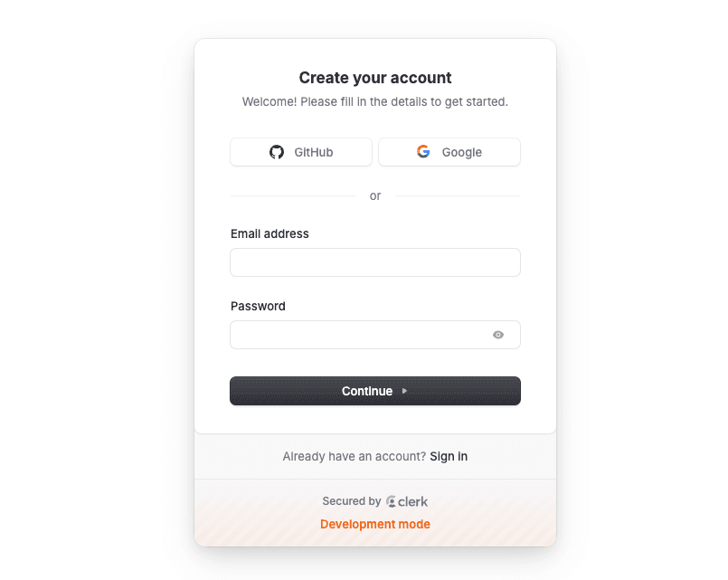
Task: Click the "or" divider text
Action: pyautogui.click(x=375, y=195)
